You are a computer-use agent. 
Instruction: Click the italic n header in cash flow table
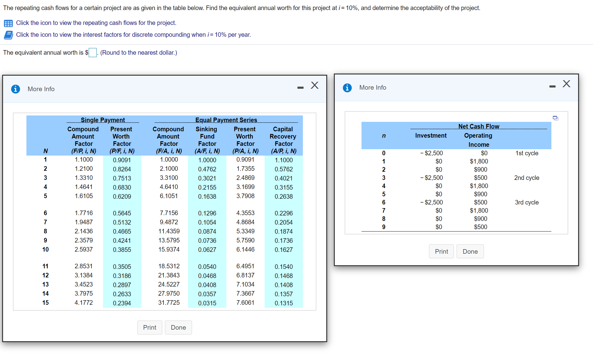coord(384,136)
